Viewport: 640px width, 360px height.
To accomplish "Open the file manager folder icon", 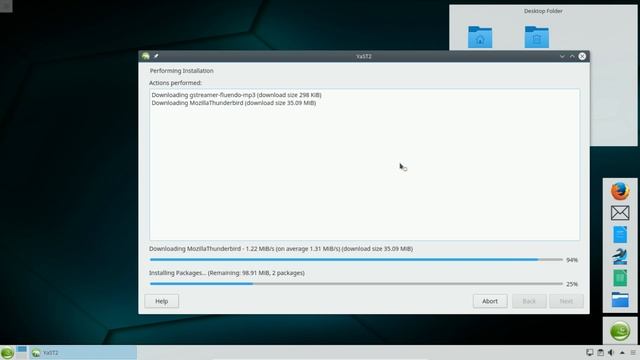I will 620,300.
